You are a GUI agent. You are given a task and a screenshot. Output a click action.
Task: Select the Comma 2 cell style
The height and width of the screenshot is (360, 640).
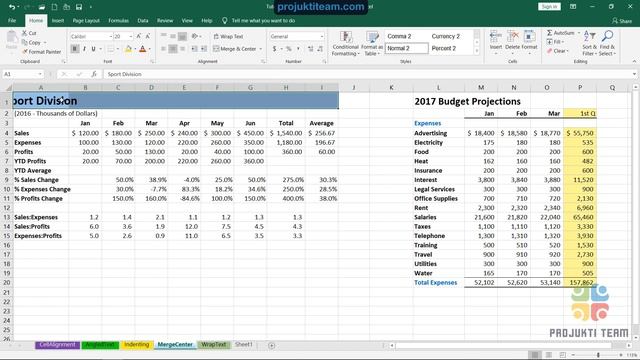pyautogui.click(x=399, y=36)
